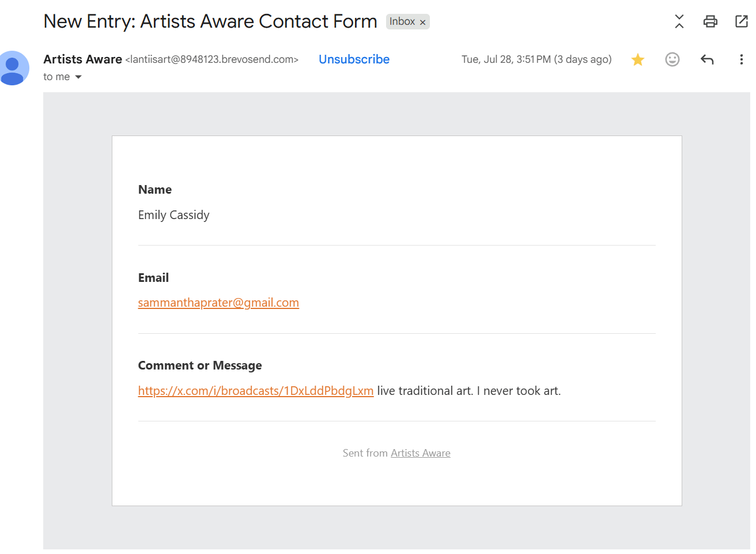
Task: Click the email subject title
Action: tap(210, 21)
